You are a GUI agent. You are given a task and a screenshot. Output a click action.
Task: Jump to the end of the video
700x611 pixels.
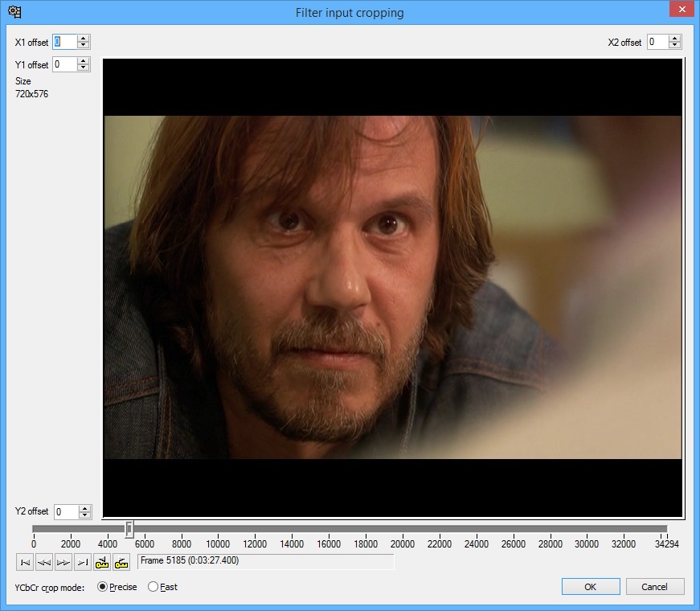[83, 561]
